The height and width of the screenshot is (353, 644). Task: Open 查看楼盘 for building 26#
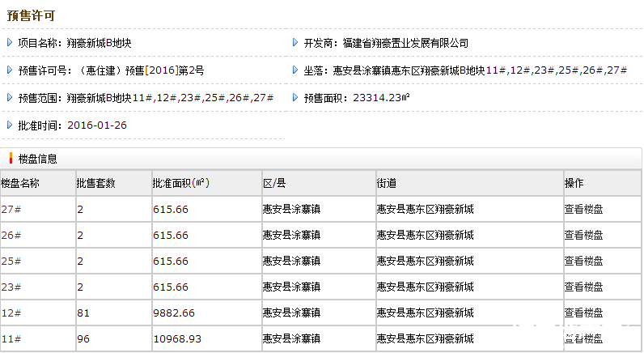click(x=583, y=236)
